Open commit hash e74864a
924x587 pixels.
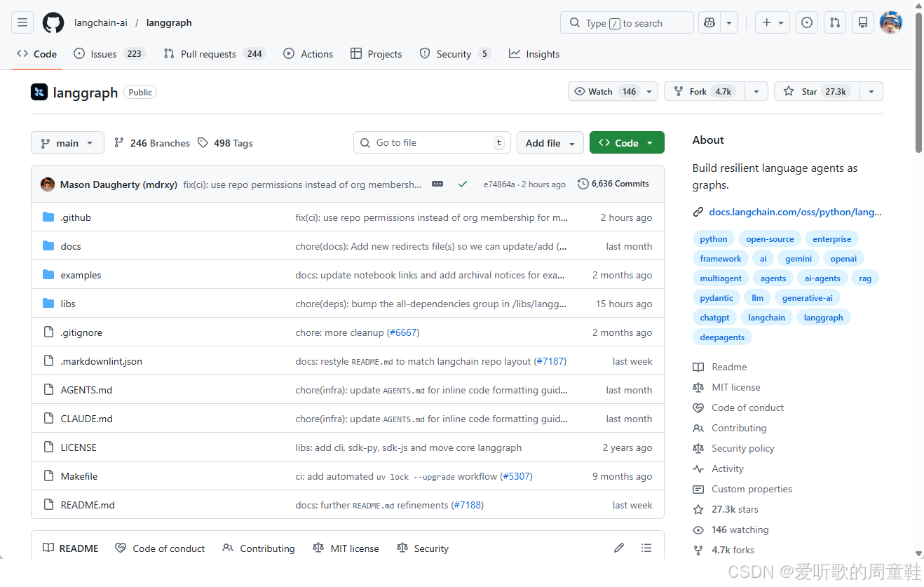click(499, 184)
